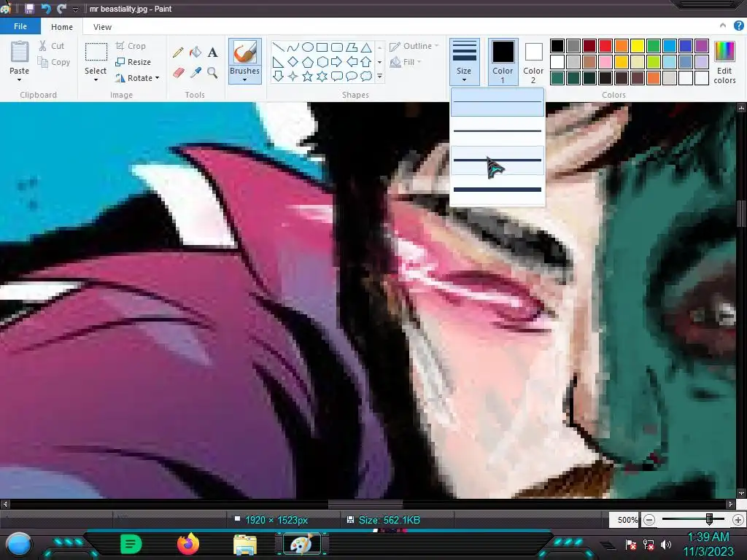747x560 pixels.
Task: Choose the Triangle shape
Action: pyautogui.click(x=366, y=47)
